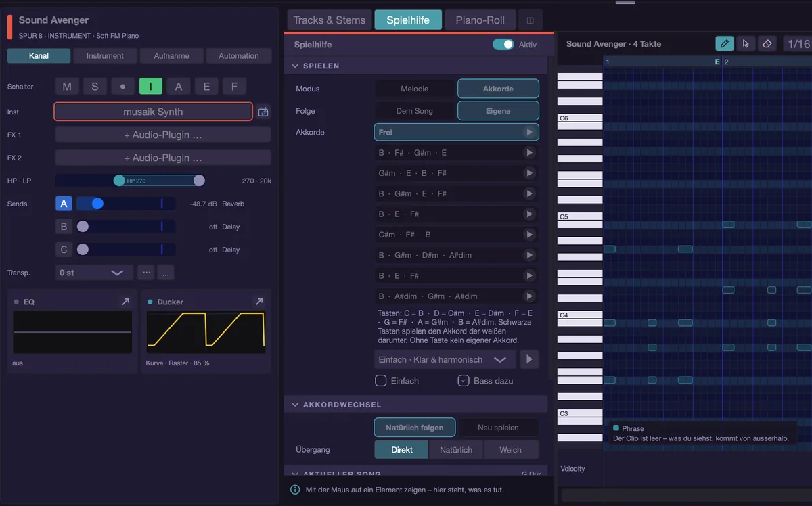The height and width of the screenshot is (506, 812).
Task: Solo the track with the S switch
Action: click(x=95, y=87)
